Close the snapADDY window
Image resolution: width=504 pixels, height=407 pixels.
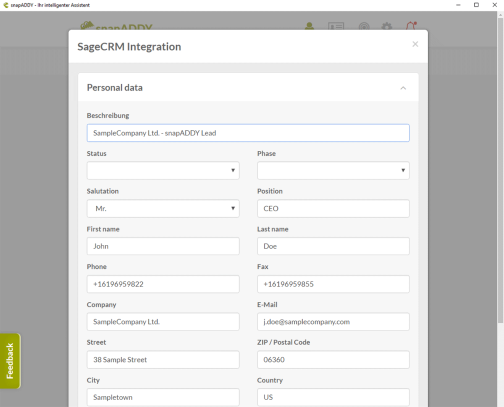(x=495, y=5)
